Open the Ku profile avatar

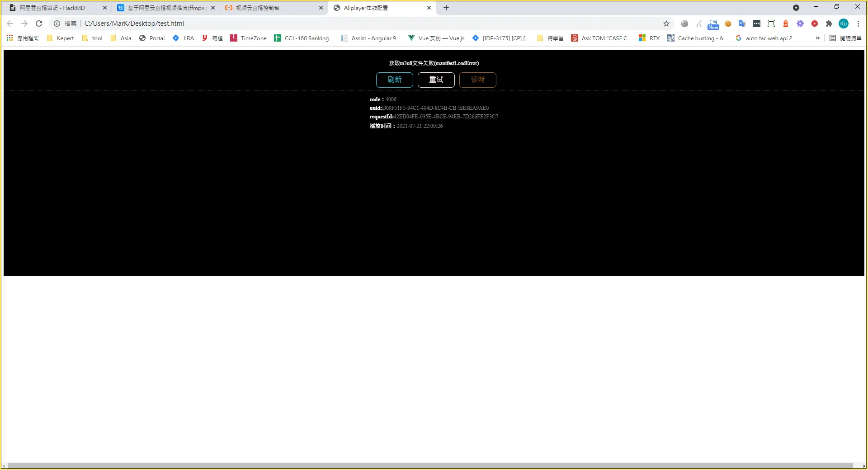point(844,23)
